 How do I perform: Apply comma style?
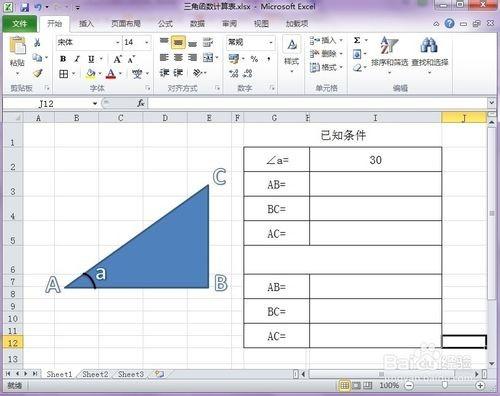[269, 59]
